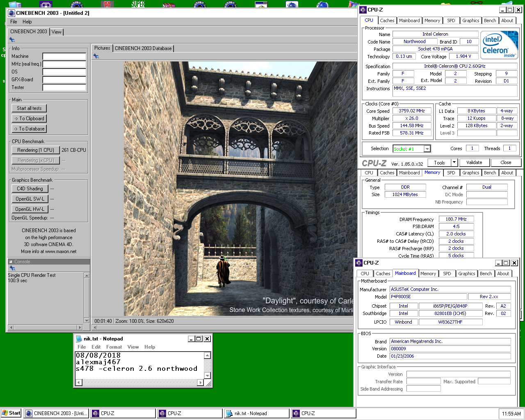
Task: Switch to CINEBENCH 2003 taskbar button
Action: click(56, 413)
